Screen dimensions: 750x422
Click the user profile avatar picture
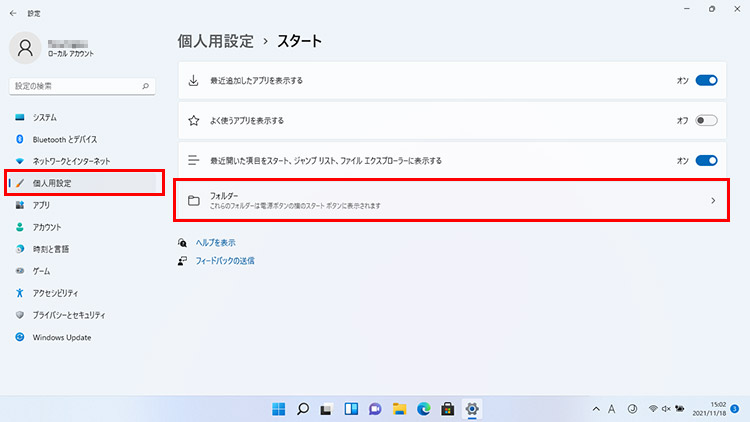point(28,48)
